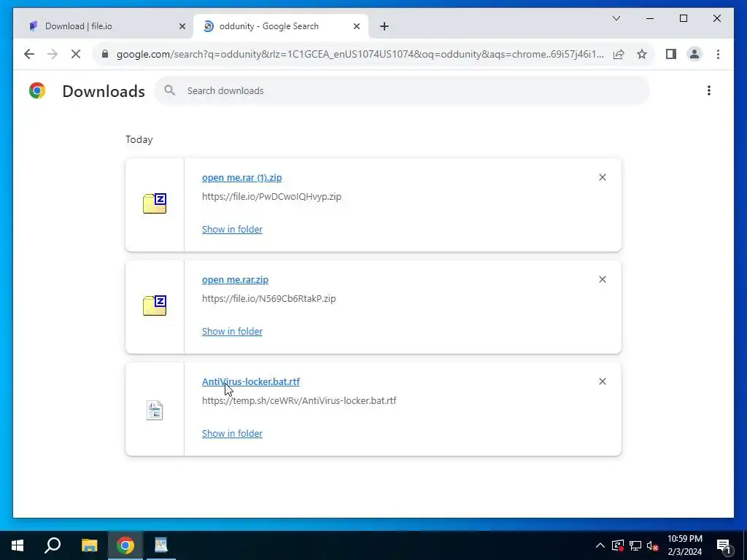Maximize the Chrome window

pos(683,18)
